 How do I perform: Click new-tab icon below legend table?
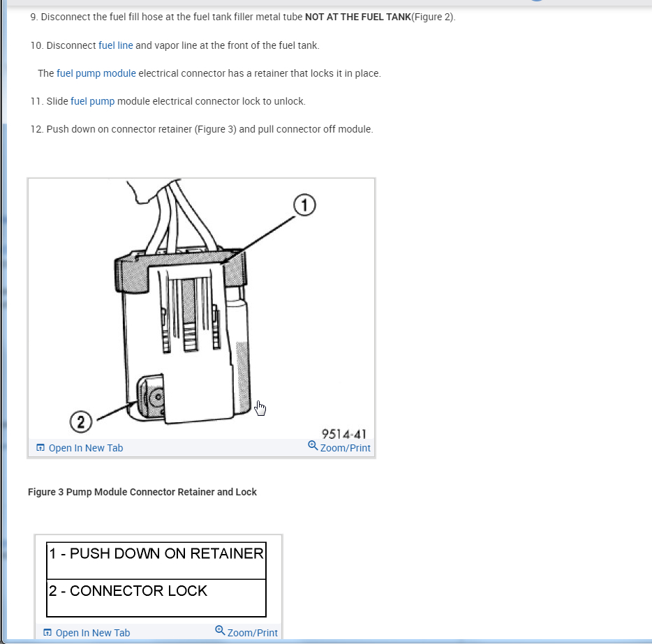47,632
